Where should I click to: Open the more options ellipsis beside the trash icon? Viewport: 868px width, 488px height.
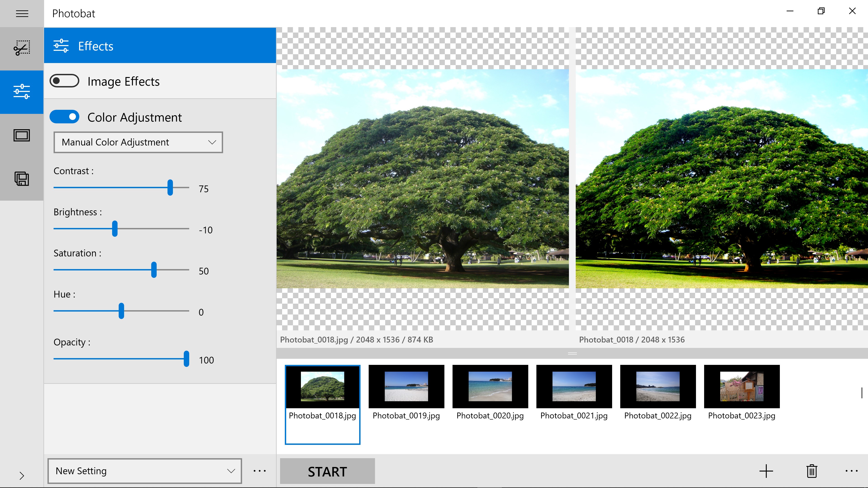pos(851,471)
